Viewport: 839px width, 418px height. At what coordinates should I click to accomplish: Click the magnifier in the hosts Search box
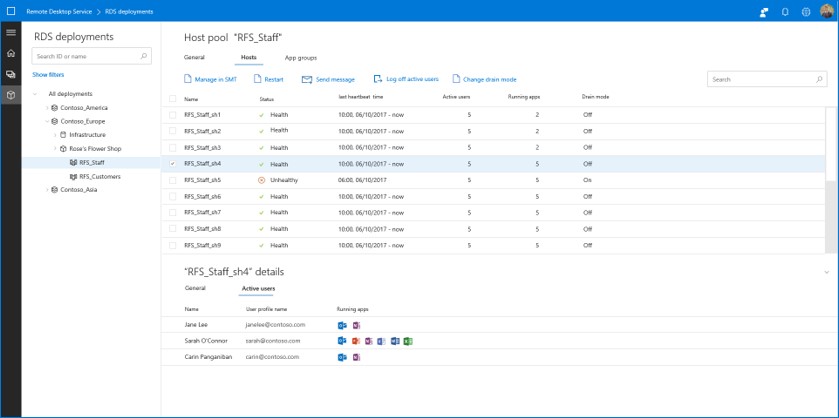click(x=819, y=79)
